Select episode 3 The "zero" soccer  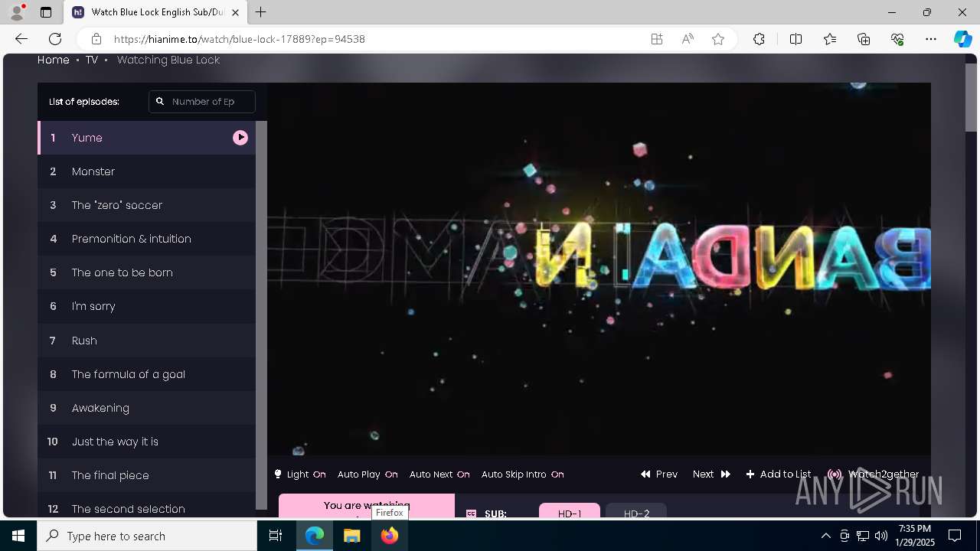pyautogui.click(x=146, y=205)
